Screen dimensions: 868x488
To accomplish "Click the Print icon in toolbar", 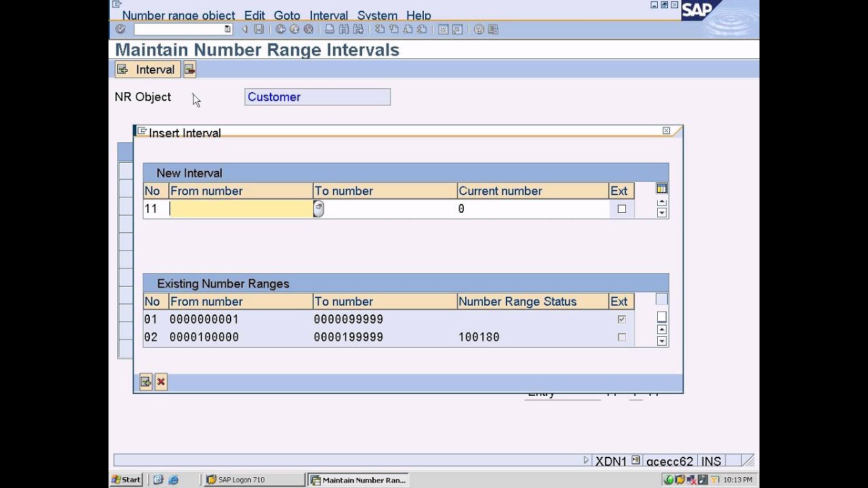I will click(x=330, y=29).
